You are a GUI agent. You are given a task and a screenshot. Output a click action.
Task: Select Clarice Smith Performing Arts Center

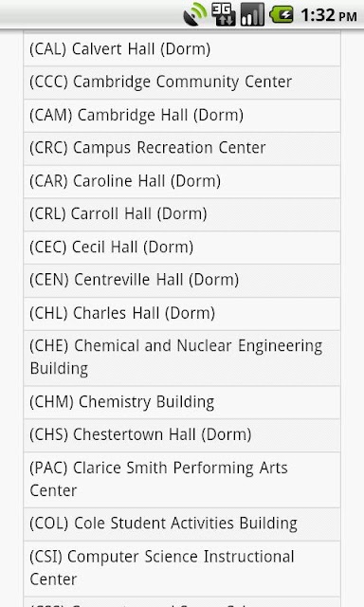tap(182, 479)
